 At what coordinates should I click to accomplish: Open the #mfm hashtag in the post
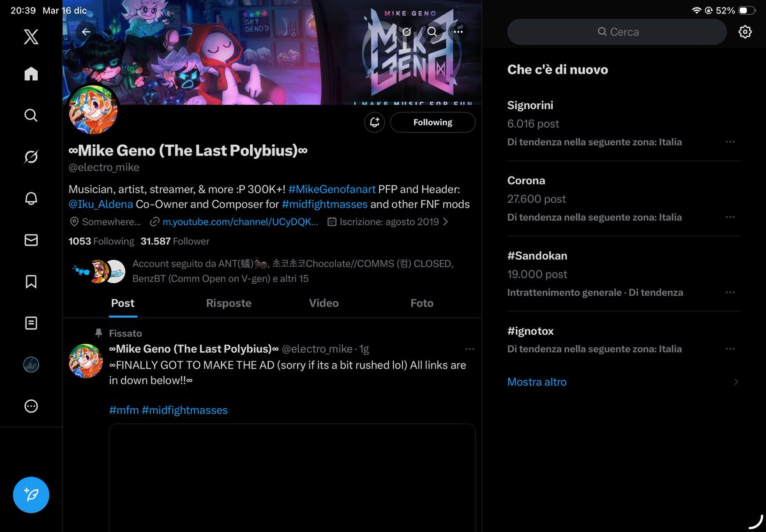pos(124,410)
